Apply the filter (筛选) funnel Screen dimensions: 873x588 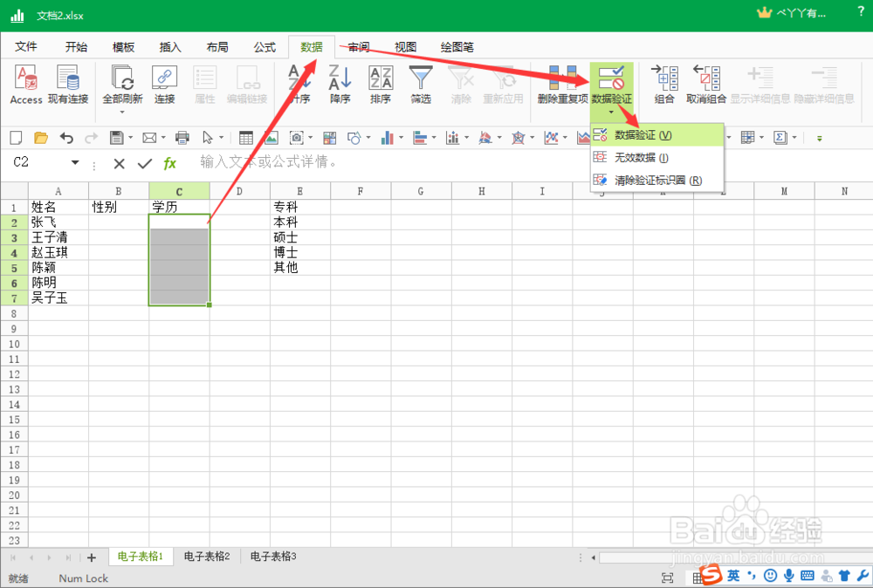[421, 84]
